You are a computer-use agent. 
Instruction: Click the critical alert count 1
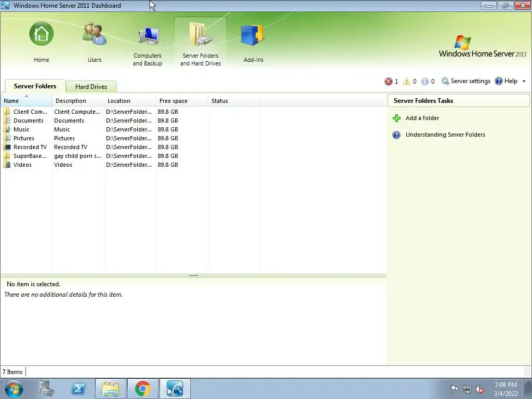pyautogui.click(x=396, y=82)
